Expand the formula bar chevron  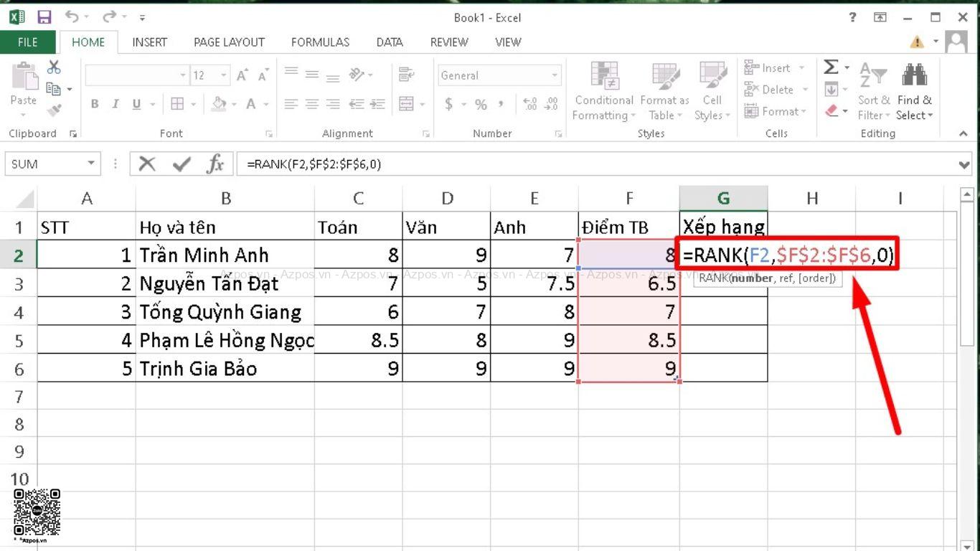(x=963, y=164)
